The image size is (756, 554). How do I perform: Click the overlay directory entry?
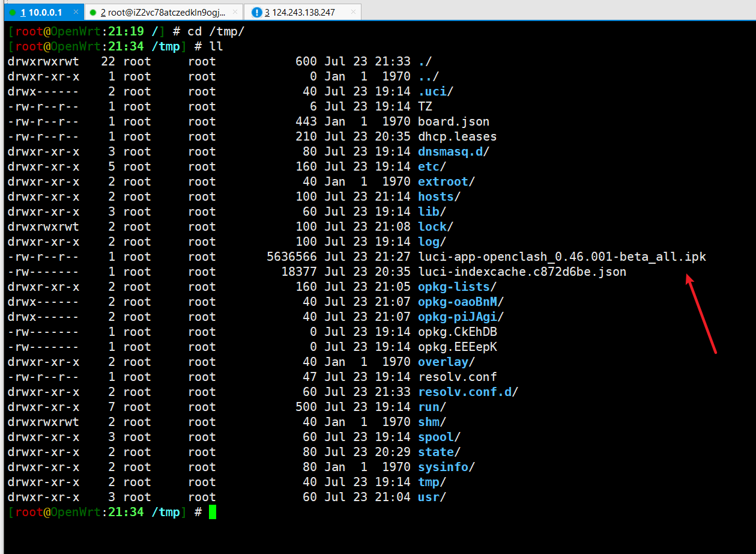(x=443, y=362)
